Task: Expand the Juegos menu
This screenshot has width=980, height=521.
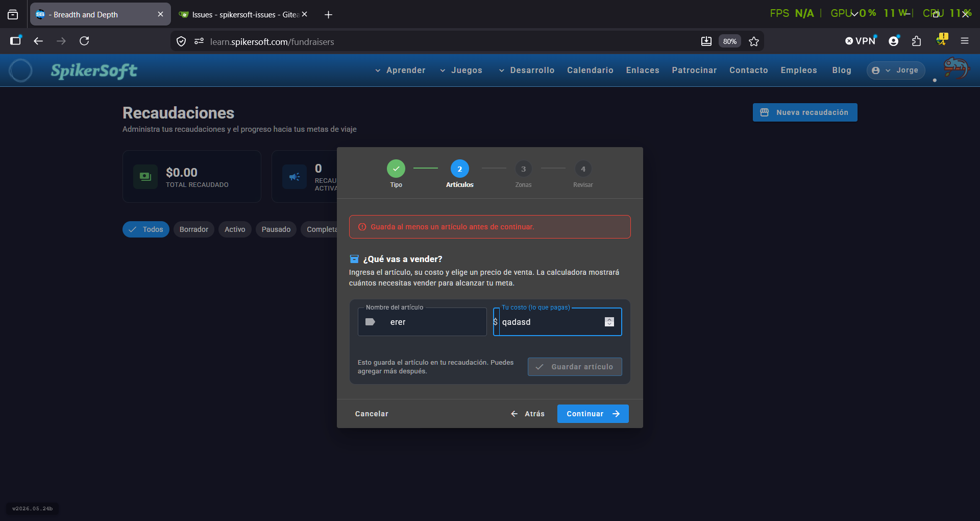Action: [461, 70]
